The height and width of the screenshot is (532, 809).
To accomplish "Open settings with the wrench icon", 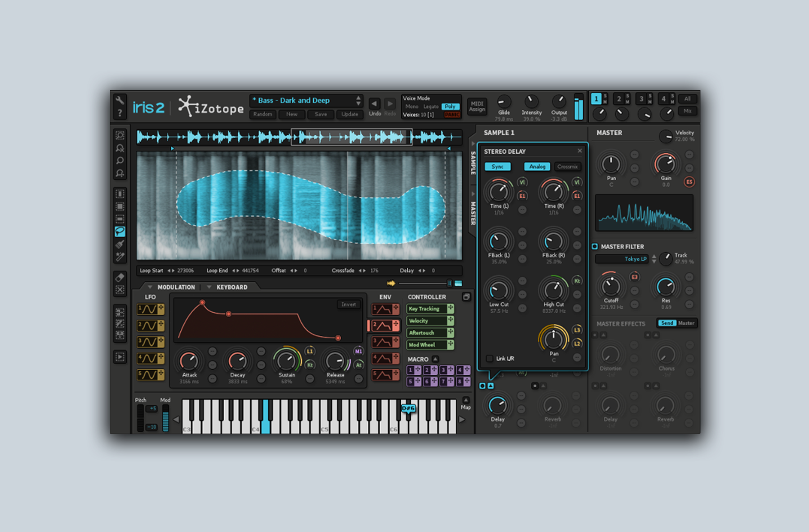I will tap(120, 100).
